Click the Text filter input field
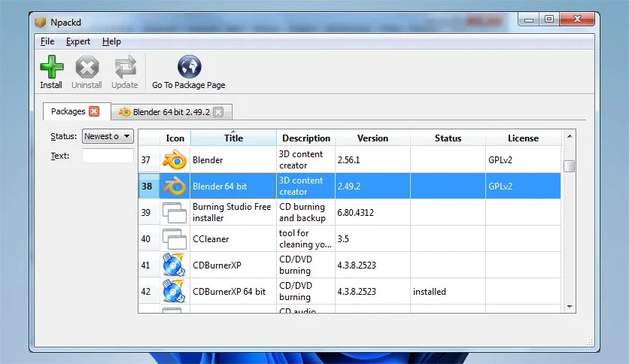The height and width of the screenshot is (364, 629). pos(108,156)
